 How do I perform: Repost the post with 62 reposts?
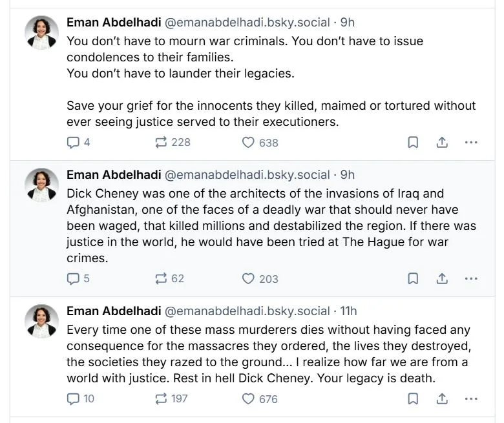pyautogui.click(x=162, y=278)
